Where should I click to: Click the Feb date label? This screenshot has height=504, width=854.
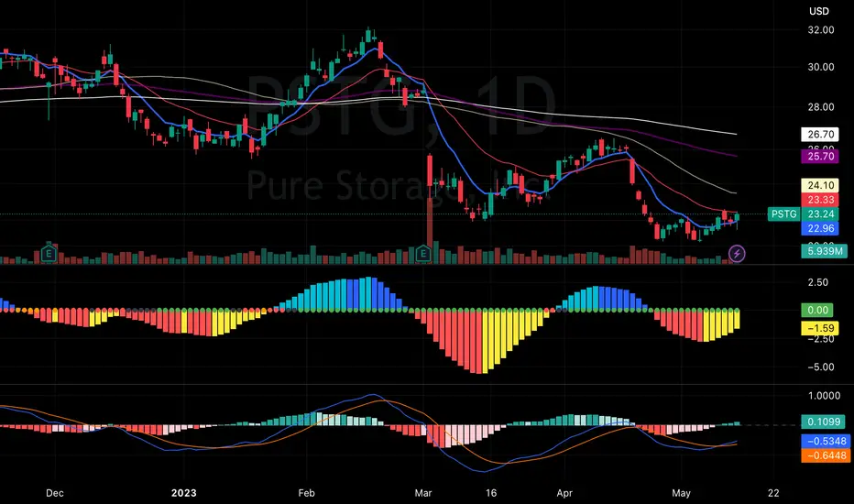pos(307,493)
